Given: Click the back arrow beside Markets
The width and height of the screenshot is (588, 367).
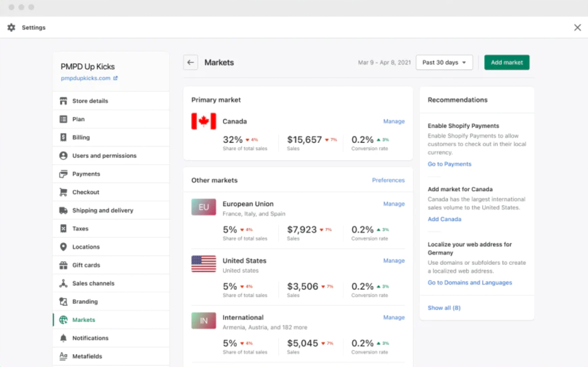Looking at the screenshot, I should coord(191,62).
